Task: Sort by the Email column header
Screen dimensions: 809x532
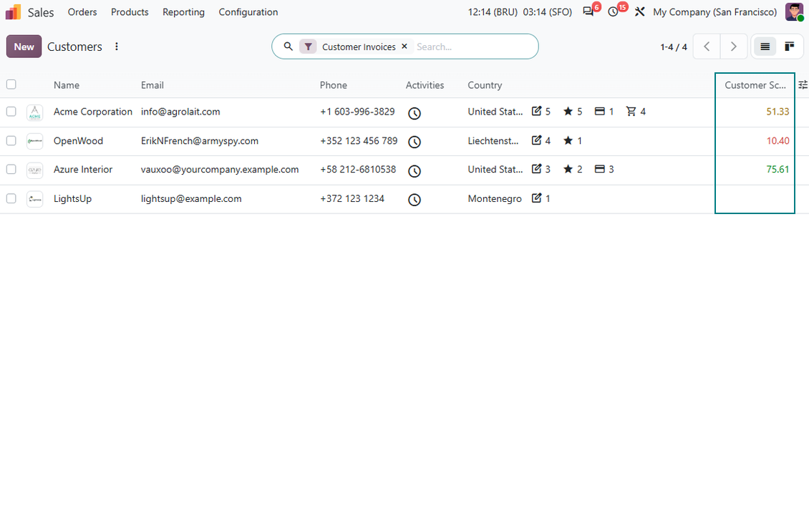Action: pos(152,85)
